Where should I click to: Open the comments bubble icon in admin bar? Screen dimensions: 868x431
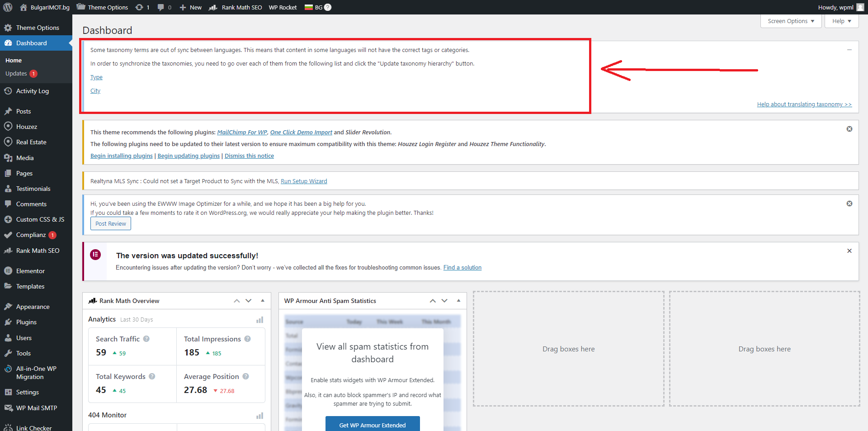(x=160, y=7)
